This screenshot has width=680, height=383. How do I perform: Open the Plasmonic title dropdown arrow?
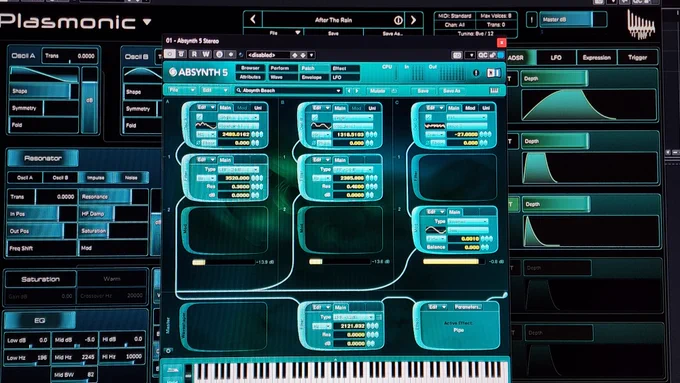point(147,21)
